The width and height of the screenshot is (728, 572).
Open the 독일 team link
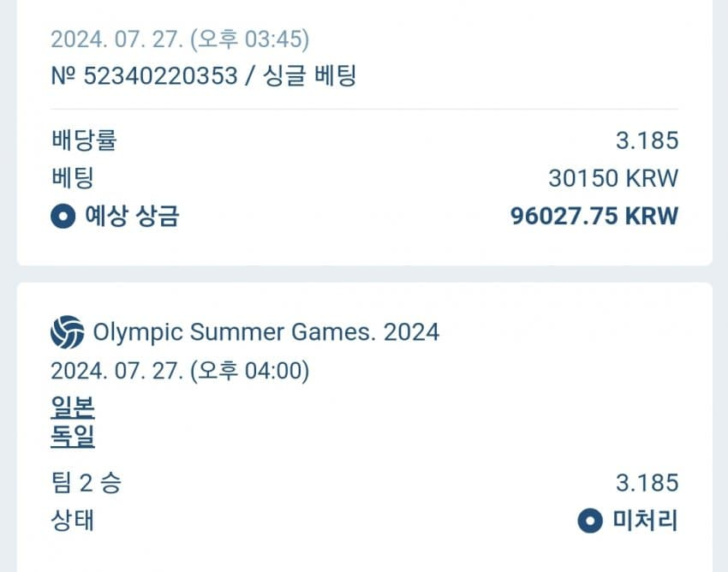[x=73, y=438]
